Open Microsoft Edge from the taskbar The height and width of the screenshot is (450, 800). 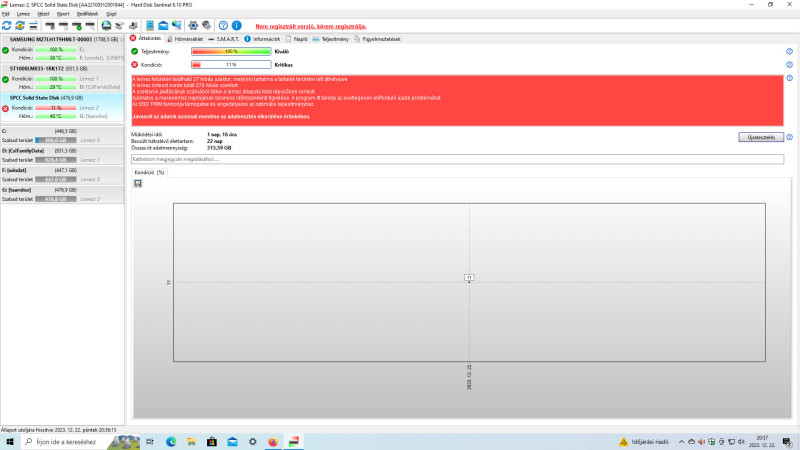(x=171, y=442)
